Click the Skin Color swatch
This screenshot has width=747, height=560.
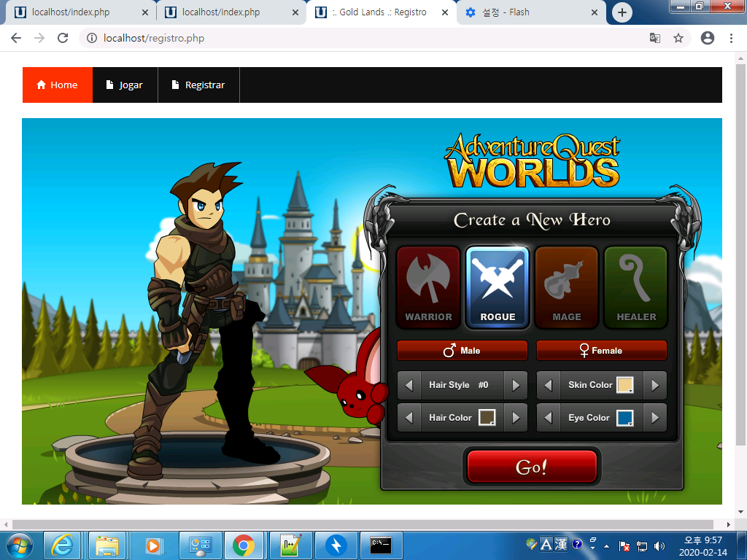(x=624, y=385)
